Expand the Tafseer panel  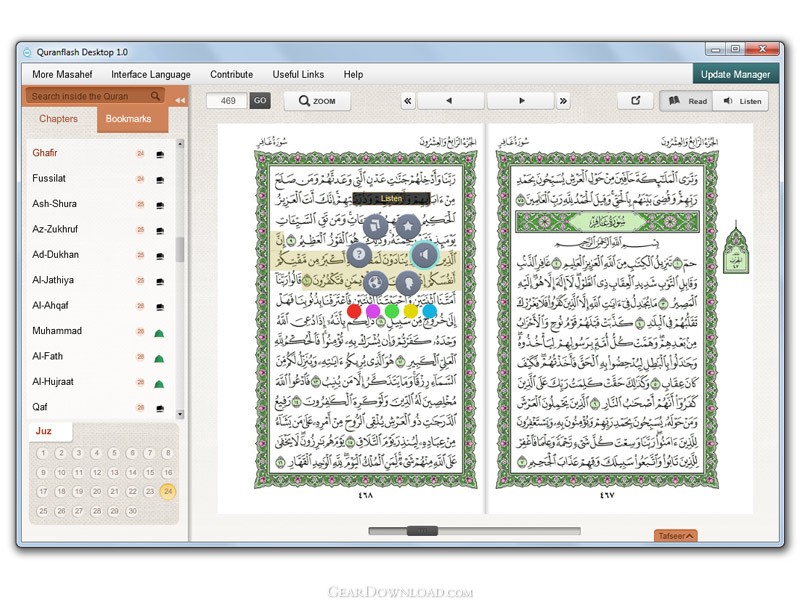point(676,536)
